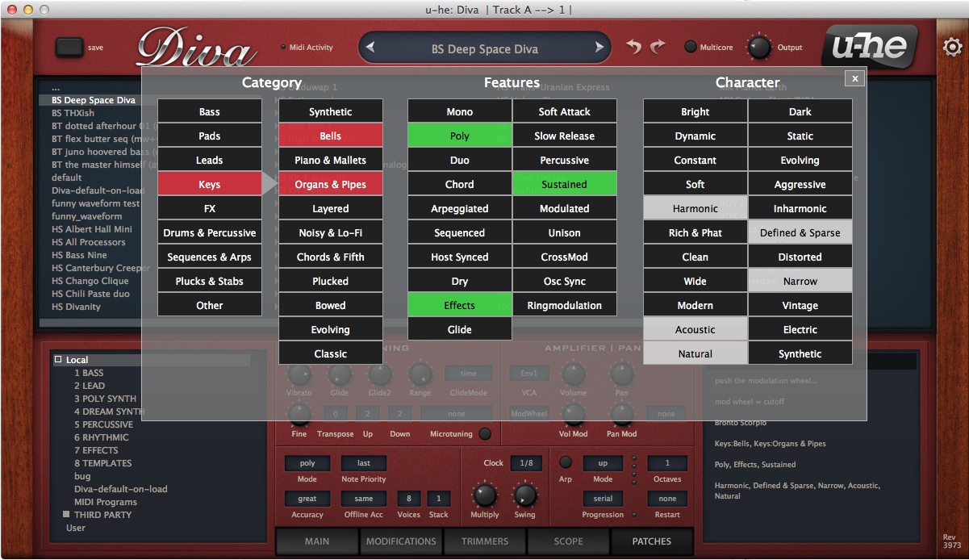
Task: Open the MODIFICATIONS tab
Action: click(x=401, y=541)
